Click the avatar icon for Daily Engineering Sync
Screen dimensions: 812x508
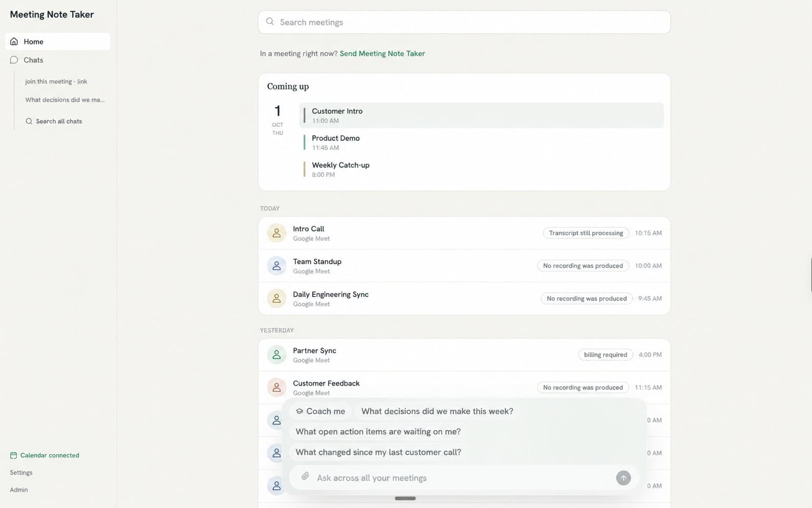(276, 299)
